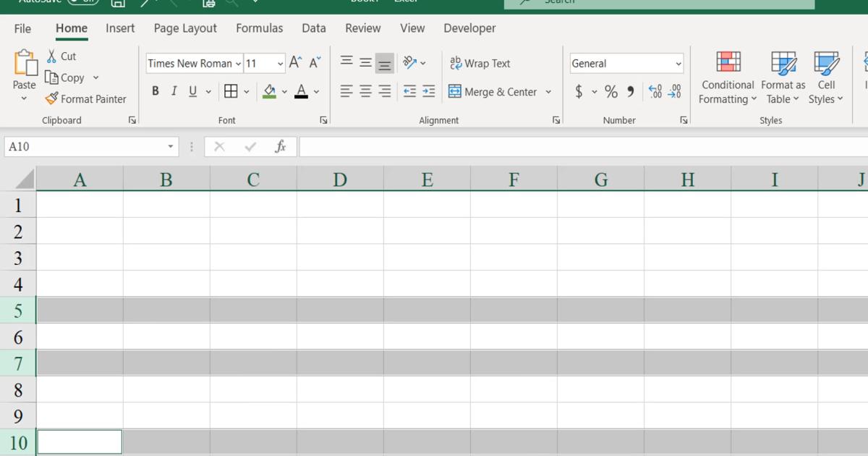Viewport: 868px width, 456px height.
Task: Apply bold formatting to the selection
Action: (155, 90)
